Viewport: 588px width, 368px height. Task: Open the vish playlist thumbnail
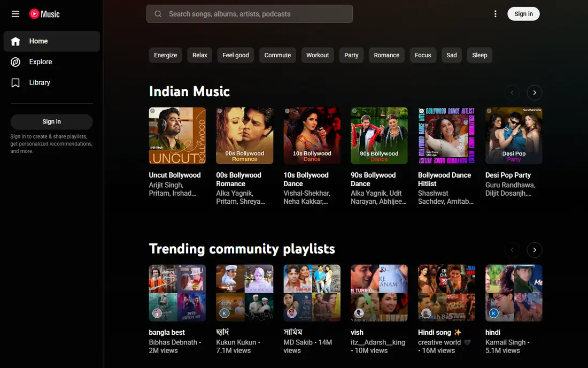[x=379, y=293]
